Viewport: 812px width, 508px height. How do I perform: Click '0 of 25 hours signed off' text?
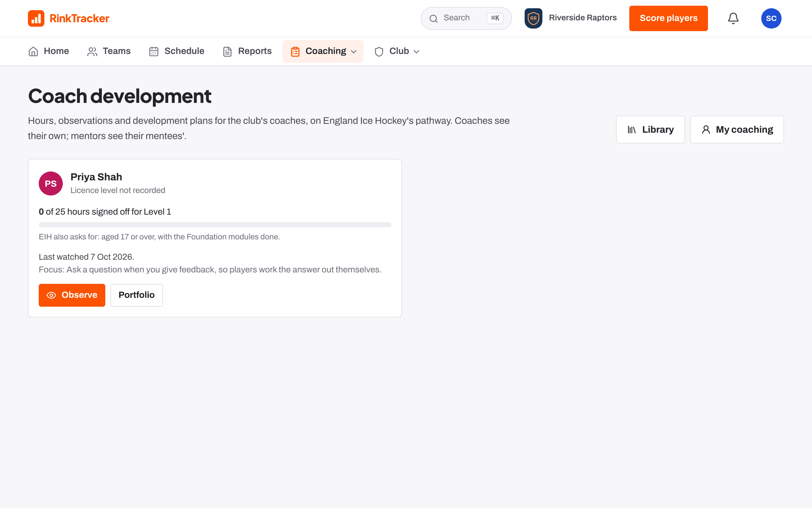(105, 212)
